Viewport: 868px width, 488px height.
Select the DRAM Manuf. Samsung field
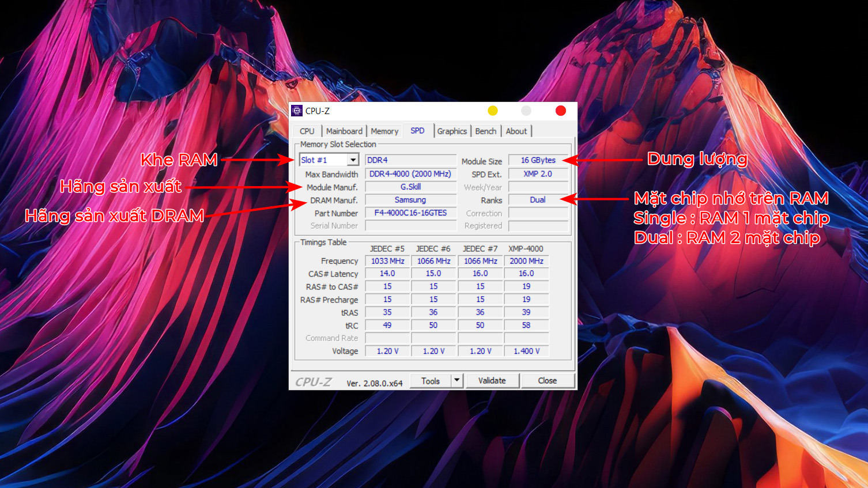click(x=410, y=200)
